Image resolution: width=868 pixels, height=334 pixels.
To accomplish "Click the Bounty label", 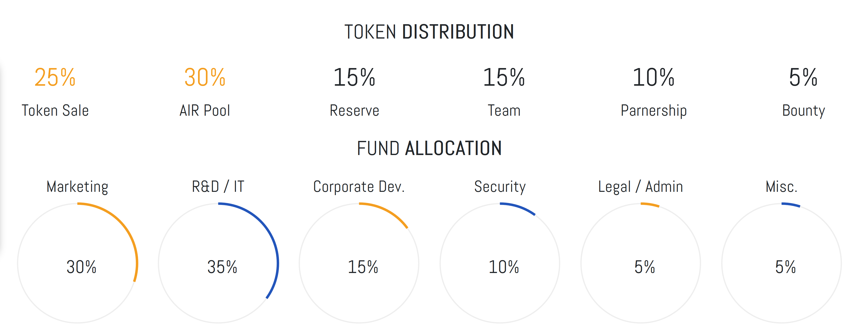I will pos(803,111).
